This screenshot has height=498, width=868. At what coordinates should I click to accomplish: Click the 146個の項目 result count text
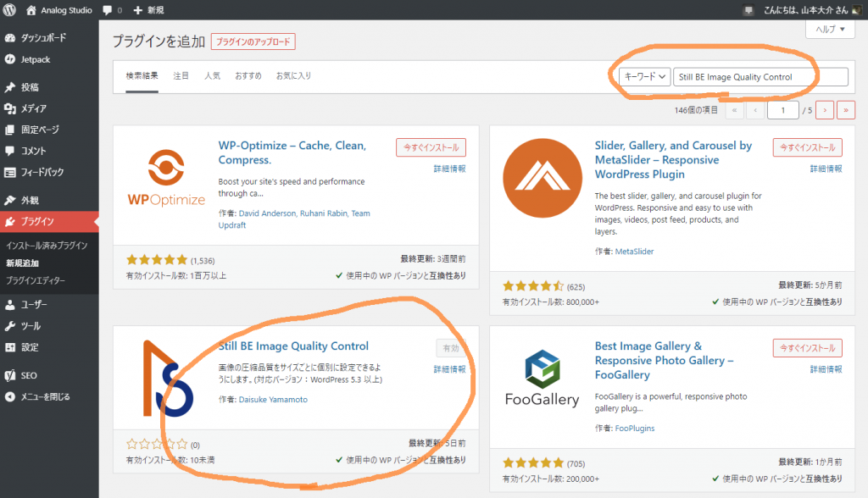pos(696,110)
